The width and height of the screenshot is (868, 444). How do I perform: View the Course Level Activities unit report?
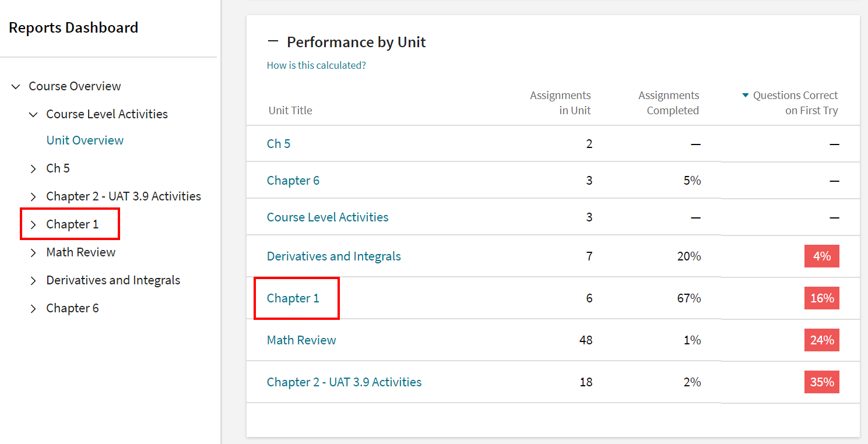point(328,217)
